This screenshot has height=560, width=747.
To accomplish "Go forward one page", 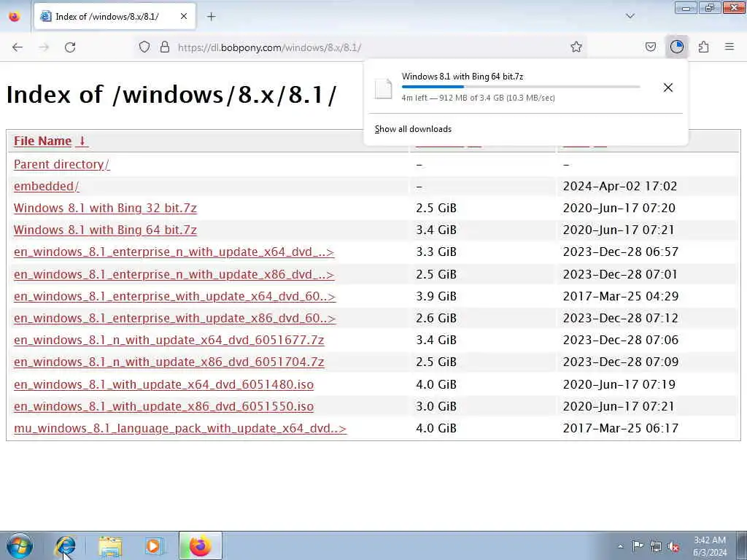I will 44,47.
